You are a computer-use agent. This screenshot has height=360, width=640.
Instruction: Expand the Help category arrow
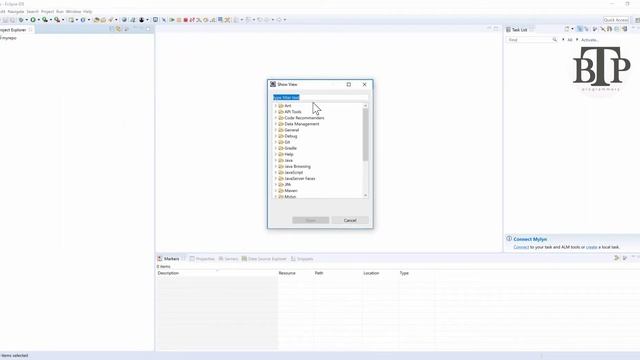[276, 154]
